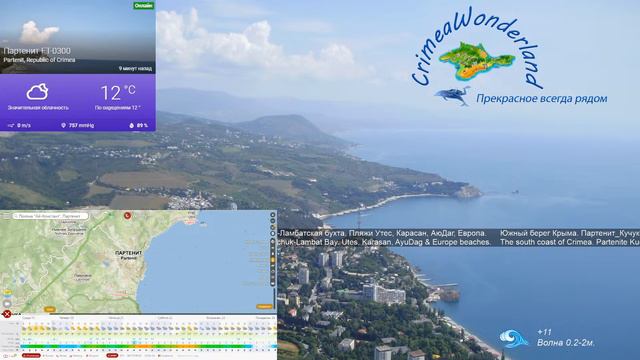Screen dimensions: 640x360
Task: Click the Russian scrolling ticker caption
Action: [459, 233]
